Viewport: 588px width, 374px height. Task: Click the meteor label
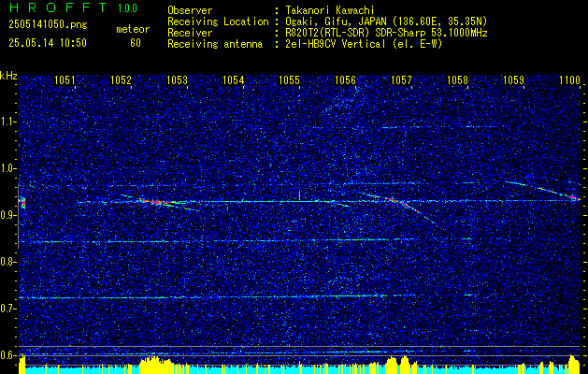point(133,29)
